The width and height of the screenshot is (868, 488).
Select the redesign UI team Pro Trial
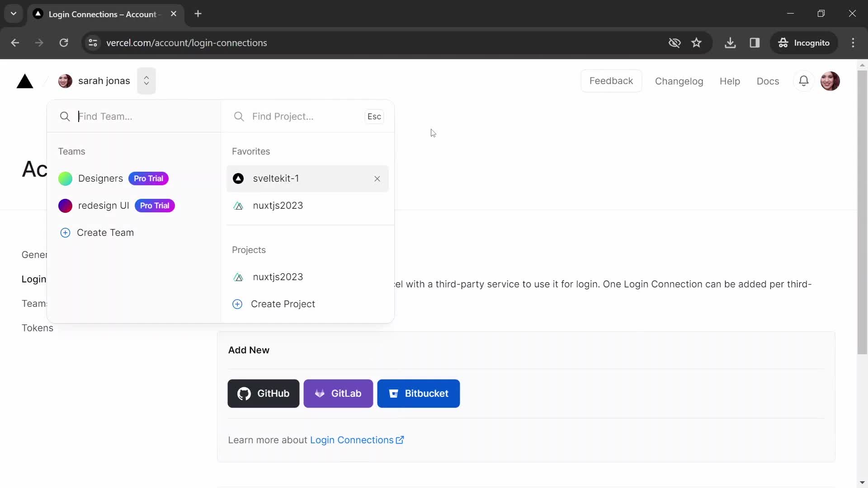[104, 205]
